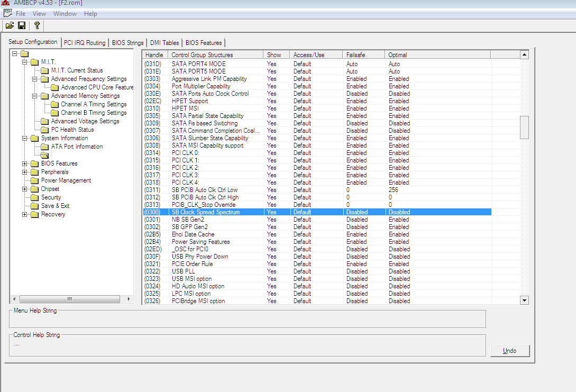
Task: Click the Open file toolbar icon
Action: point(10,25)
